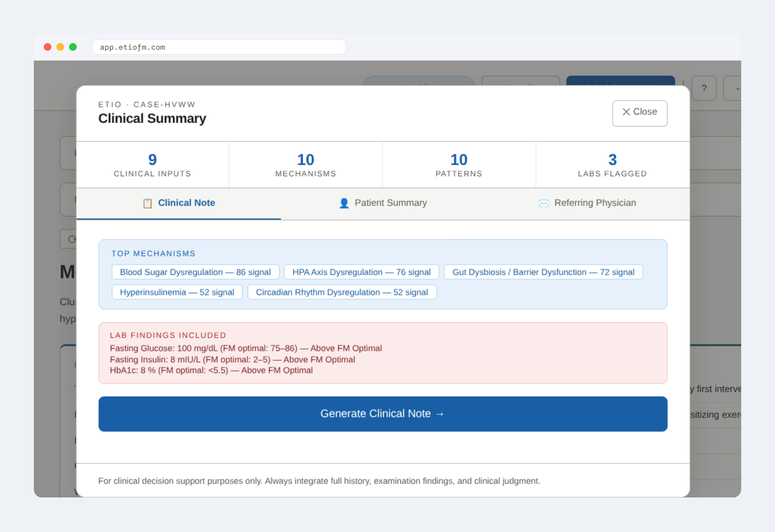Click the 10 Mechanisms stat
Screen dimensions: 775x532
(x=306, y=165)
